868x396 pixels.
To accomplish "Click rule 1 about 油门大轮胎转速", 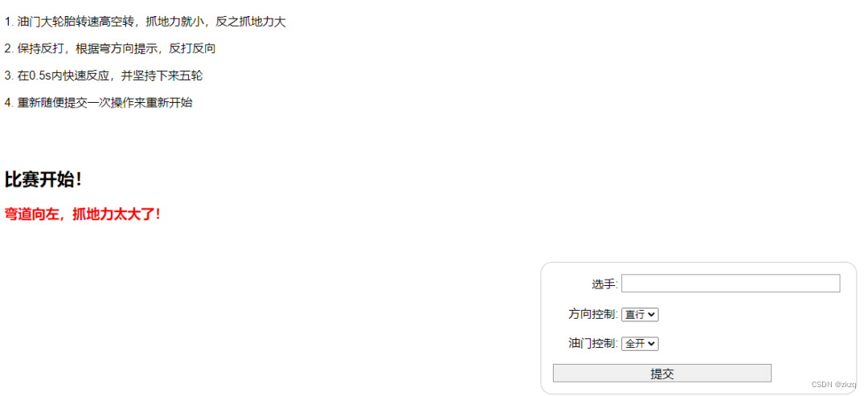I will [145, 22].
